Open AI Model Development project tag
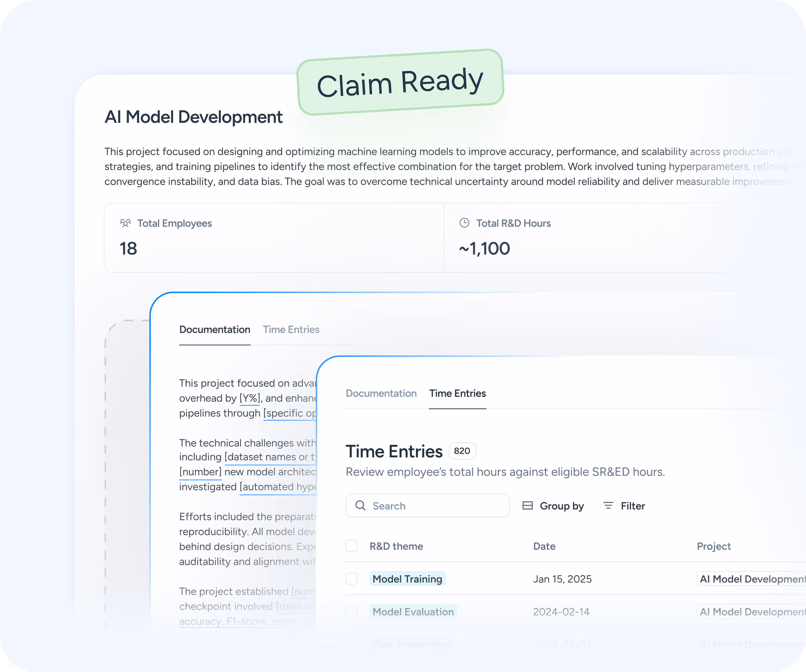The width and height of the screenshot is (806, 672). [x=752, y=579]
